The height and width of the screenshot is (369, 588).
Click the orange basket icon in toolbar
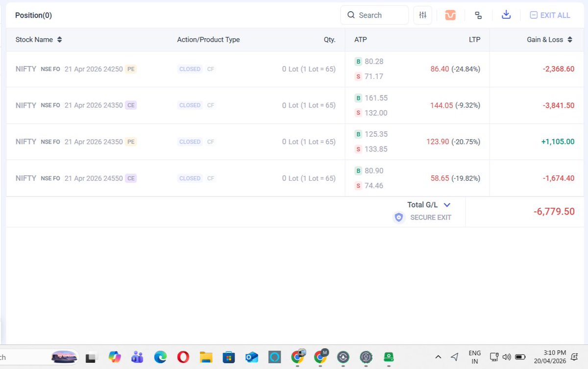point(450,15)
